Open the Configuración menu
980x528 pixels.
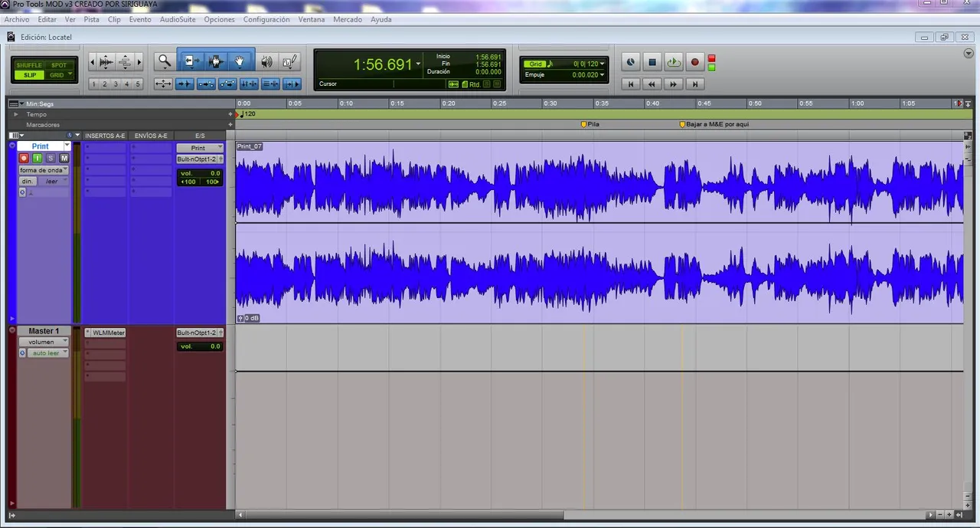click(266, 19)
